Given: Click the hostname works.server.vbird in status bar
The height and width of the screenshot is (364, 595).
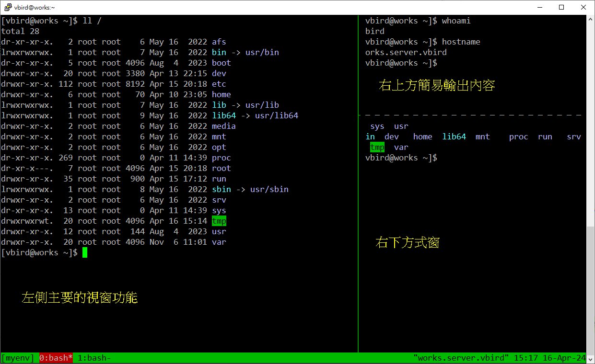Looking at the screenshot, I should pyautogui.click(x=461, y=358).
